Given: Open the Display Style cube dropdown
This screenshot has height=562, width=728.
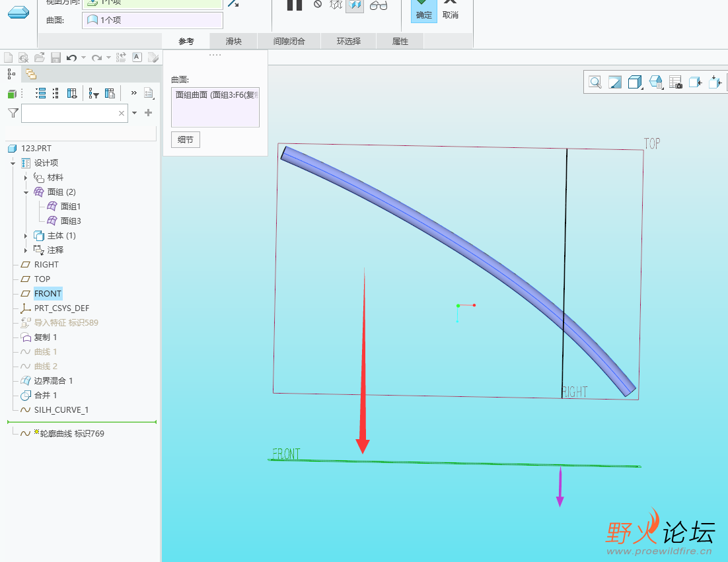Looking at the screenshot, I should click(x=635, y=83).
